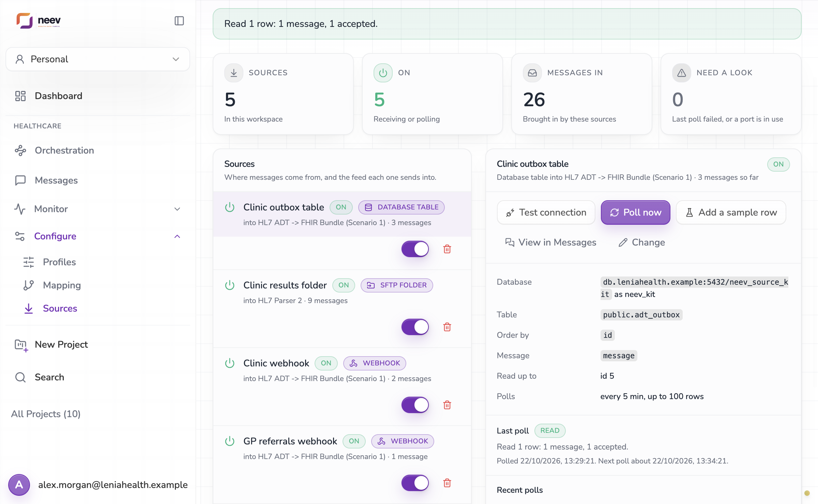Go to Orchestration page
Screen dimensions: 818x504
click(98, 151)
